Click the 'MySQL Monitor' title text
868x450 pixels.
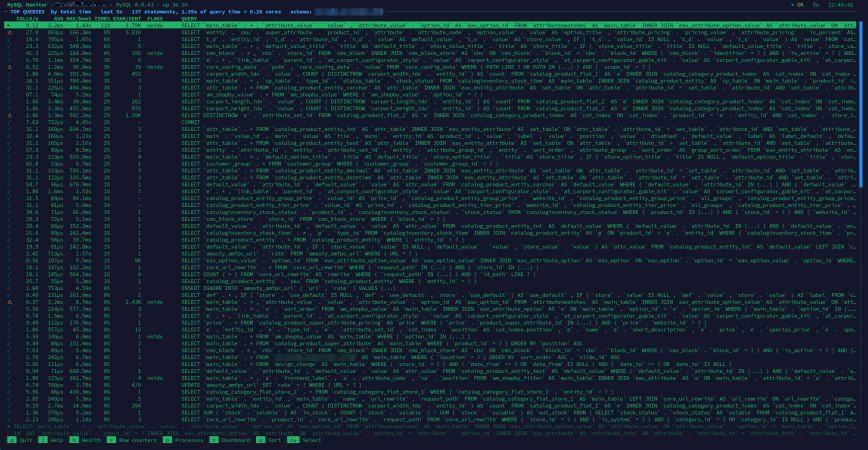27,5
